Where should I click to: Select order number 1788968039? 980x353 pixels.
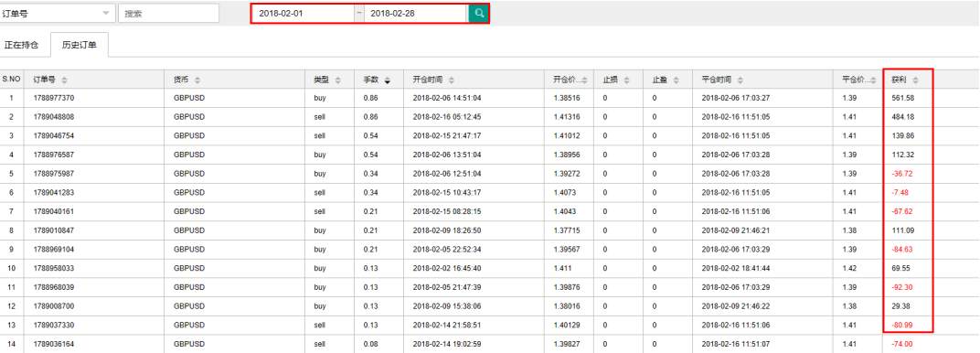[x=54, y=287]
